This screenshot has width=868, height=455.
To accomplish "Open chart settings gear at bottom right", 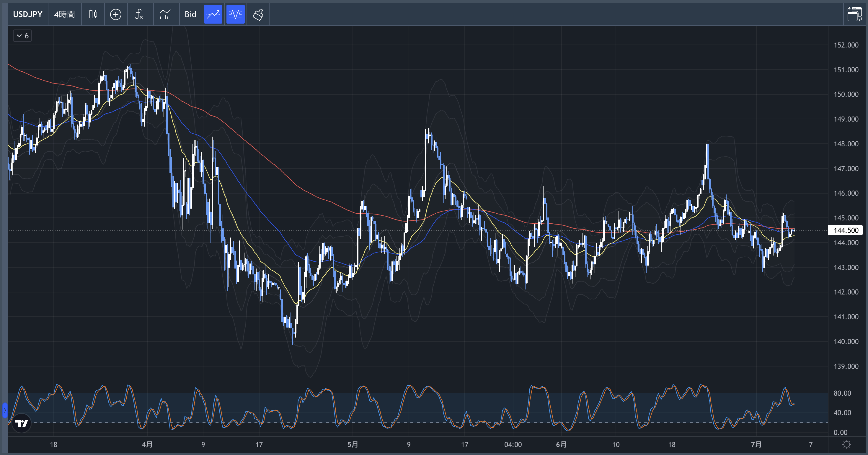I will pyautogui.click(x=846, y=445).
